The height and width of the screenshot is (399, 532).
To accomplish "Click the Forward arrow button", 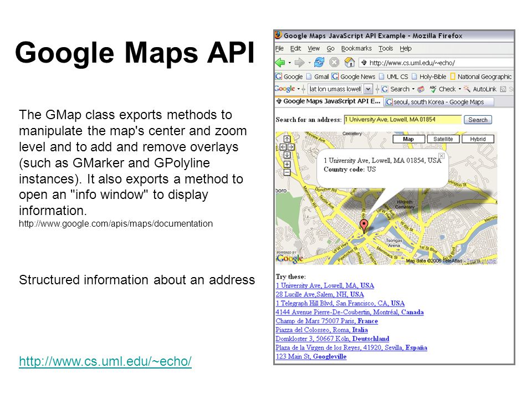I will (x=300, y=63).
